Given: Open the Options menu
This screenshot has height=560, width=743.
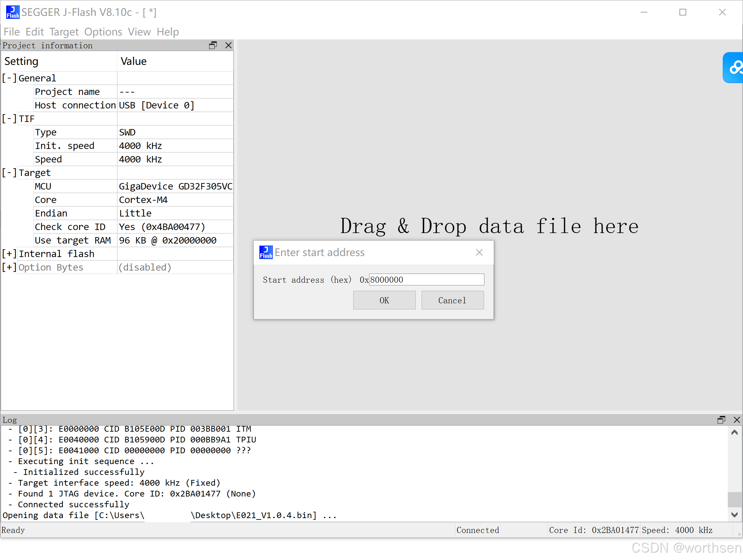Looking at the screenshot, I should point(103,32).
